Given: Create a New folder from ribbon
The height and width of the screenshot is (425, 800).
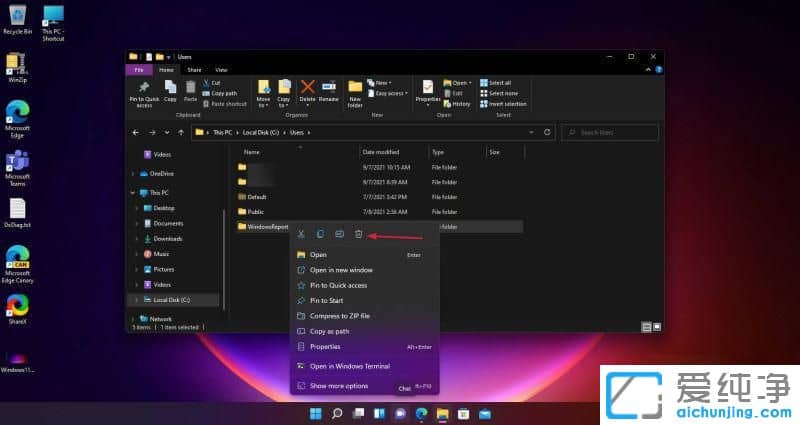Looking at the screenshot, I should coord(355,94).
